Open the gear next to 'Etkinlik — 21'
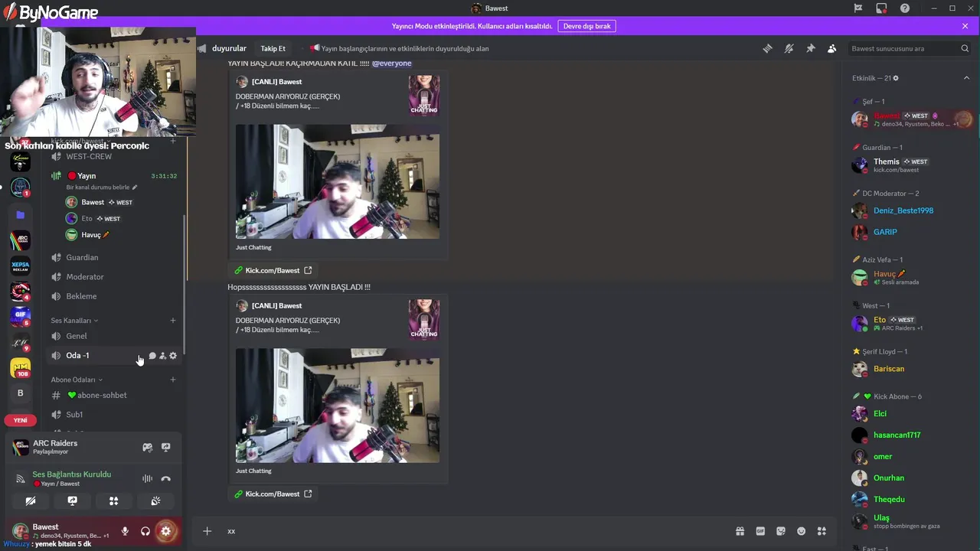 click(896, 78)
